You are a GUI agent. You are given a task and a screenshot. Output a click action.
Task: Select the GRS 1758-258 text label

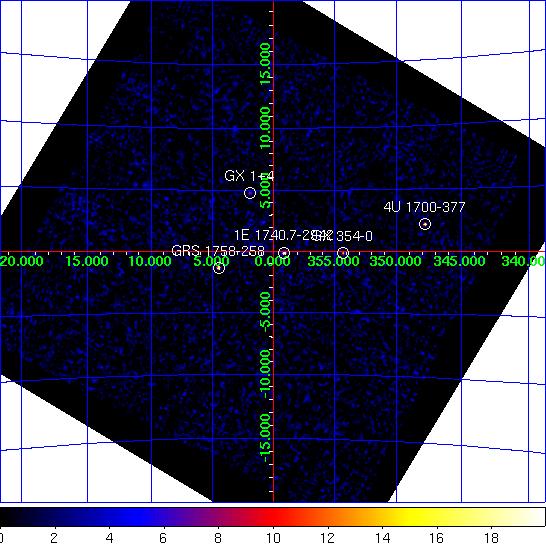tap(218, 251)
